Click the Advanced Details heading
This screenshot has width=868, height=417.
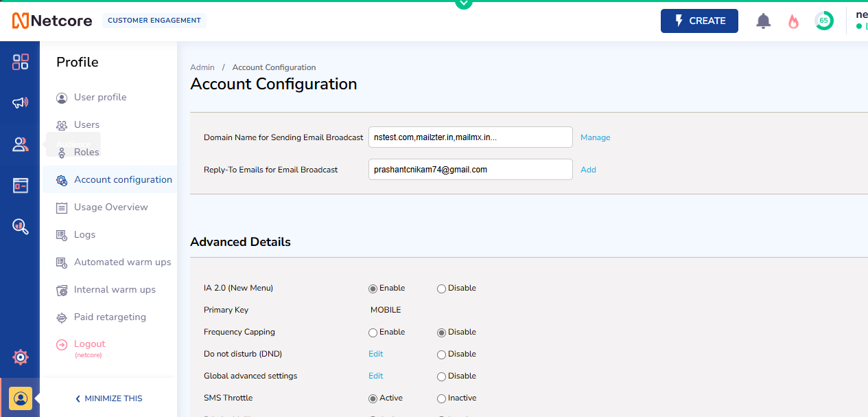coord(240,242)
